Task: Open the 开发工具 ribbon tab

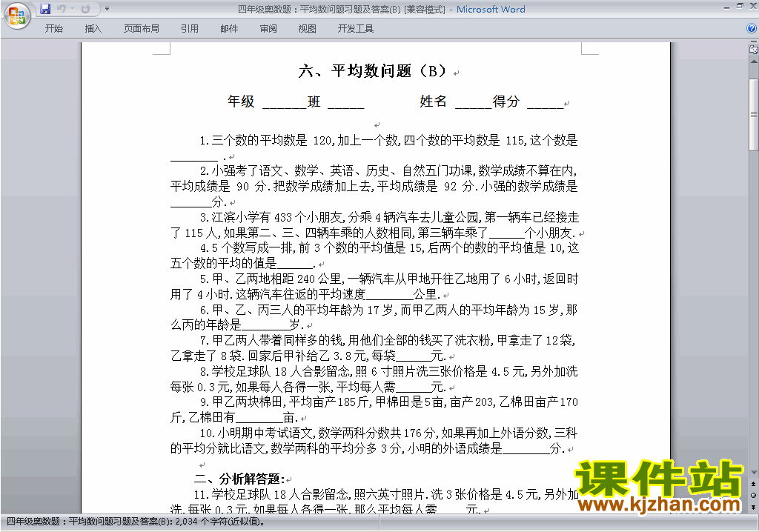Action: point(355,29)
